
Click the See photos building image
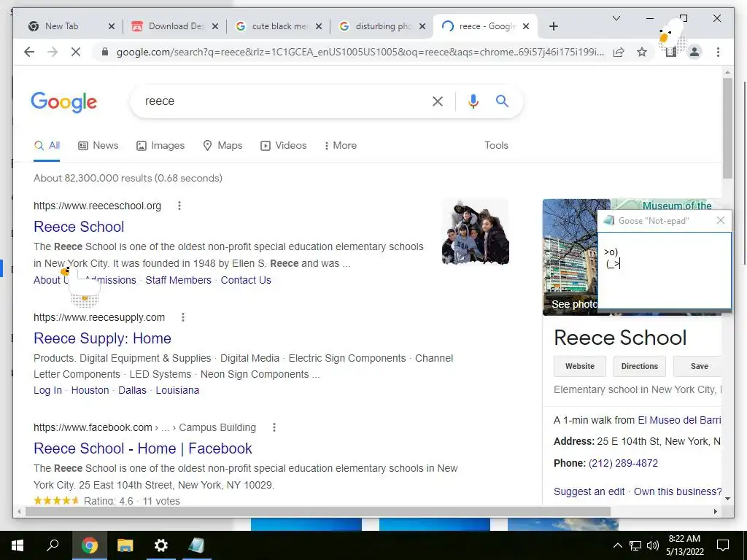570,257
